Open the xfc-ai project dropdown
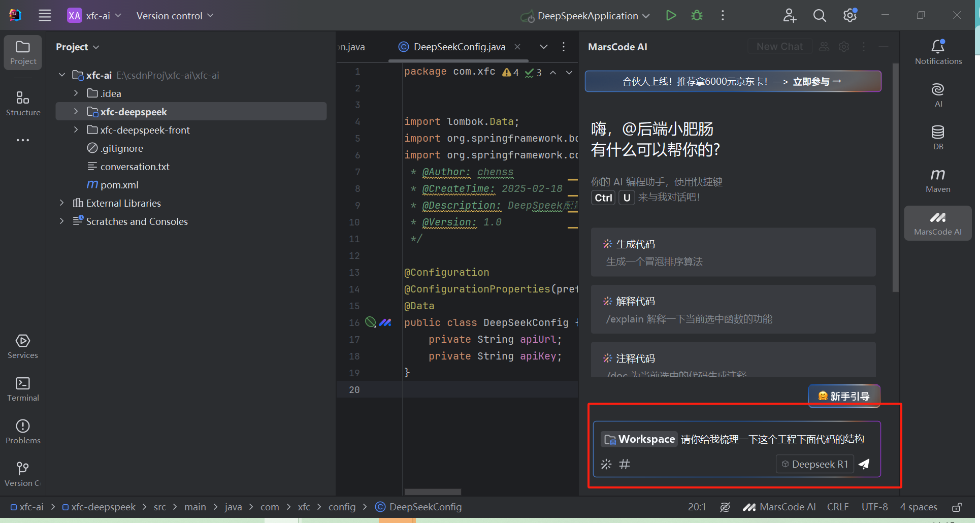 pos(94,15)
